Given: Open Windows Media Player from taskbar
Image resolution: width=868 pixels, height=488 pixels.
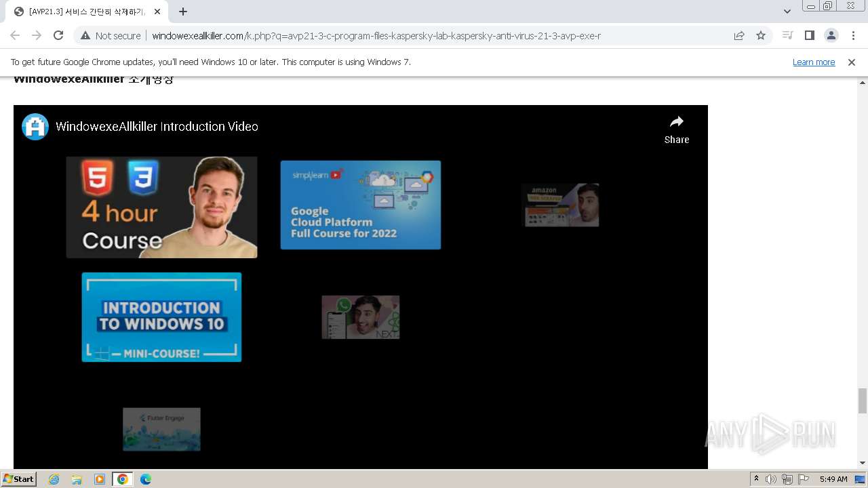Looking at the screenshot, I should pyautogui.click(x=100, y=479).
